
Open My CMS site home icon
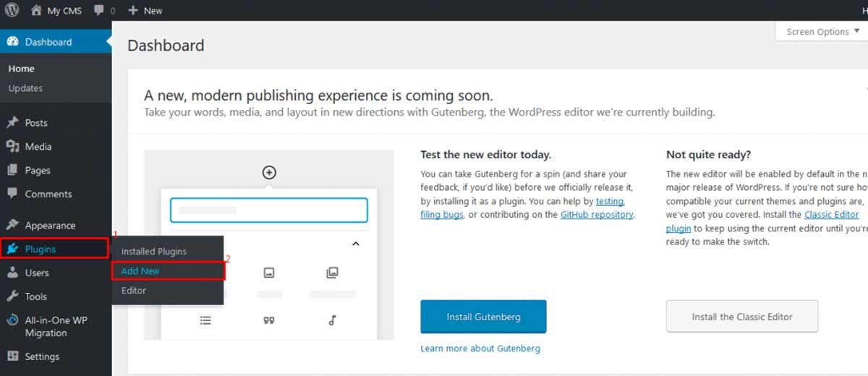pos(36,11)
